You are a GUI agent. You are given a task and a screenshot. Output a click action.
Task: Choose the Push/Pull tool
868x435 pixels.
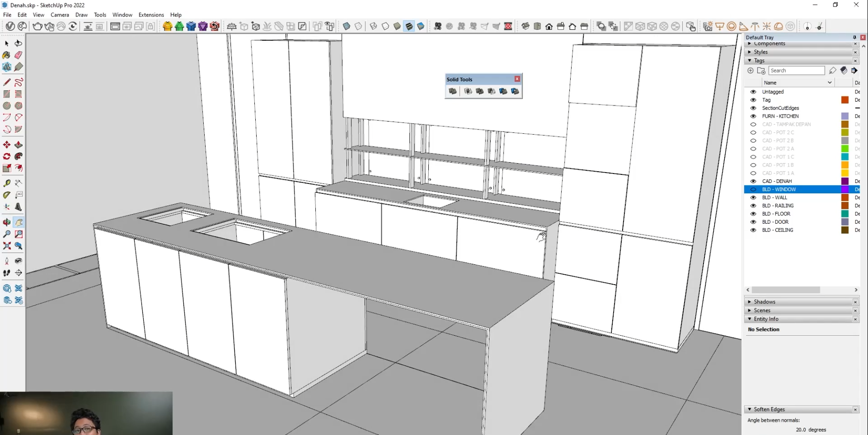[18, 144]
